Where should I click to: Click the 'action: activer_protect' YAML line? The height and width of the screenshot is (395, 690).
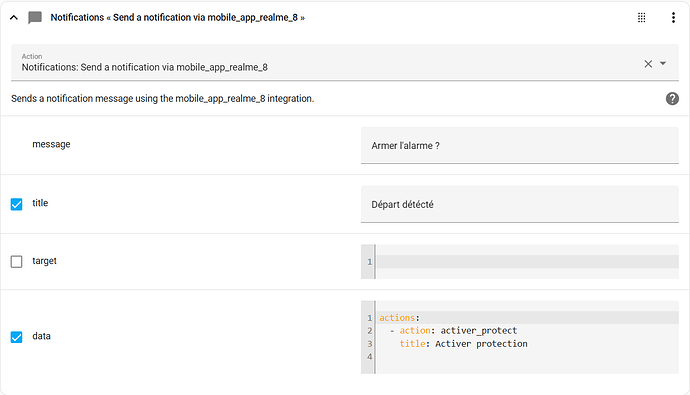pyautogui.click(x=453, y=330)
